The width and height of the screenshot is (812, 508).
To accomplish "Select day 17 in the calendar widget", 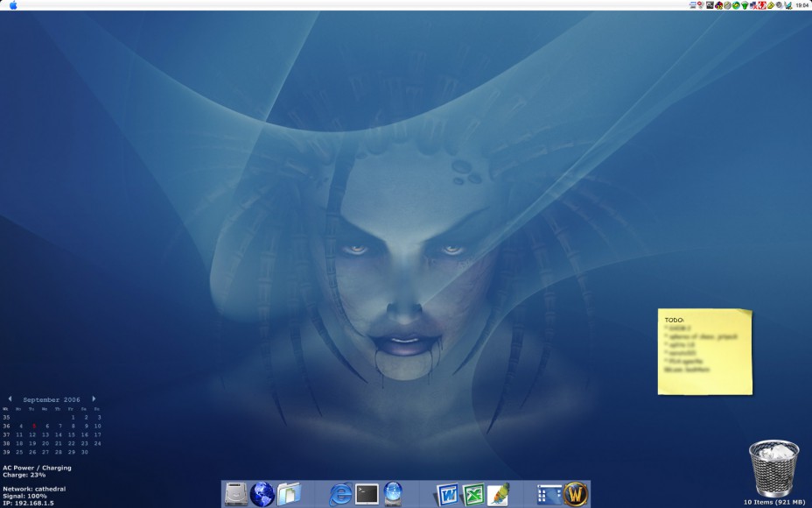I will coord(97,435).
